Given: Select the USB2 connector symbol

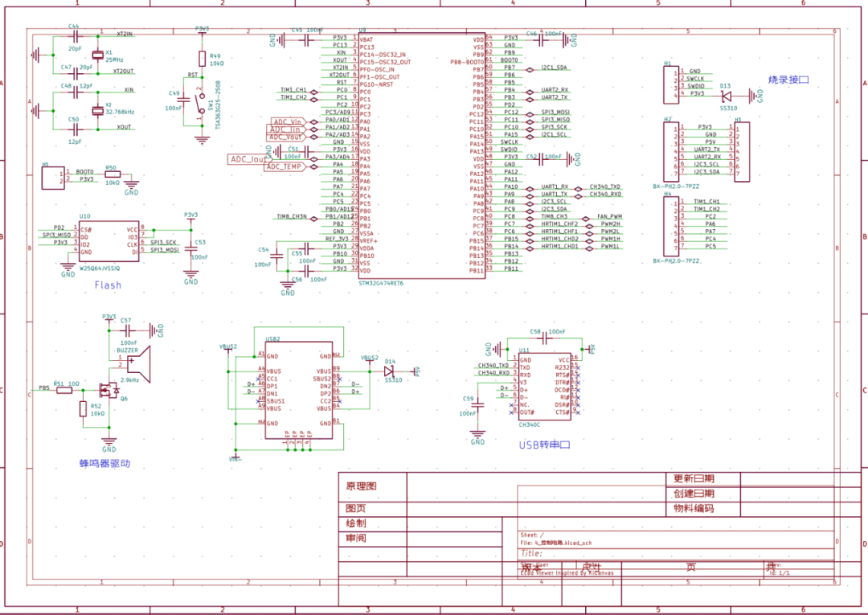Looking at the screenshot, I should 299,390.
